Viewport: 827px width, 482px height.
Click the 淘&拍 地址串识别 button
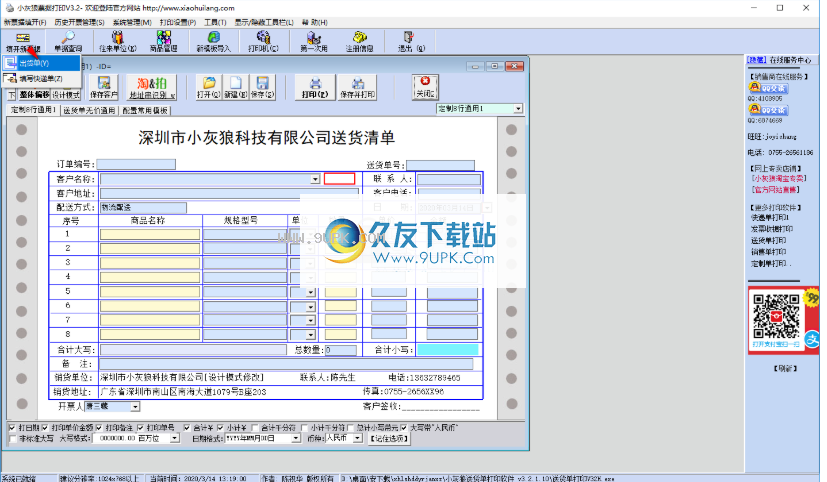[152, 87]
